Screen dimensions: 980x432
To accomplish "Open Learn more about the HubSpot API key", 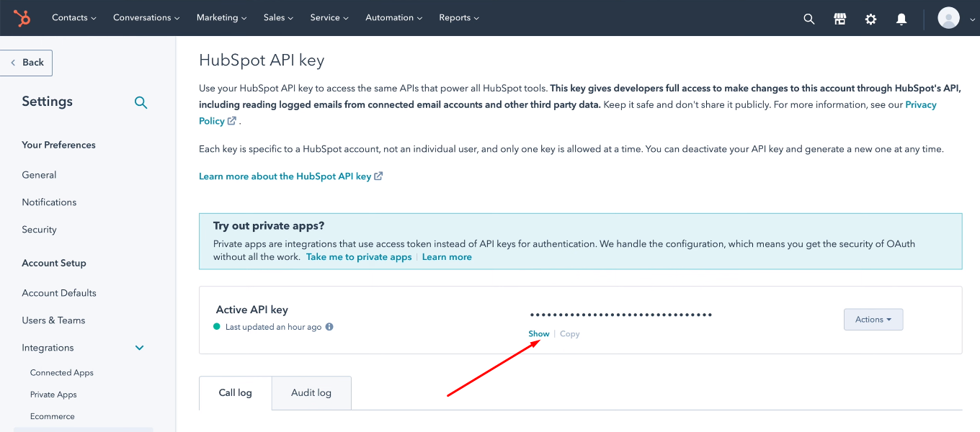I will tap(285, 176).
